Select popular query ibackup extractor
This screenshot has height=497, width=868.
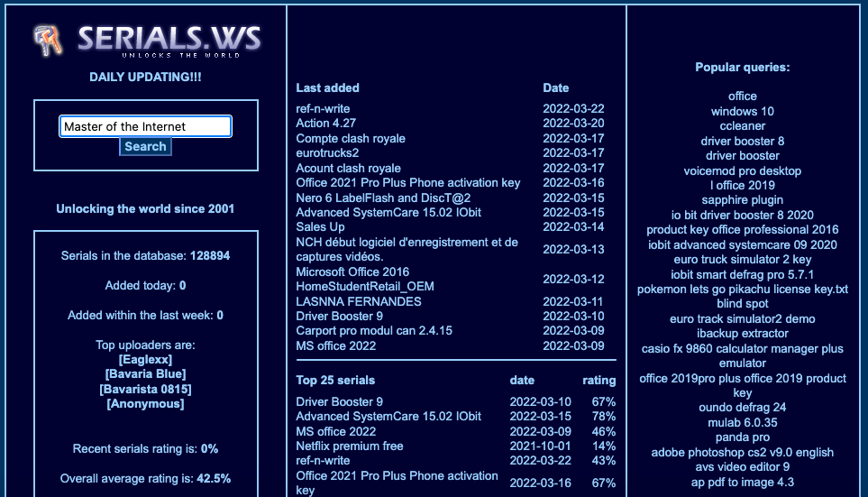(743, 334)
